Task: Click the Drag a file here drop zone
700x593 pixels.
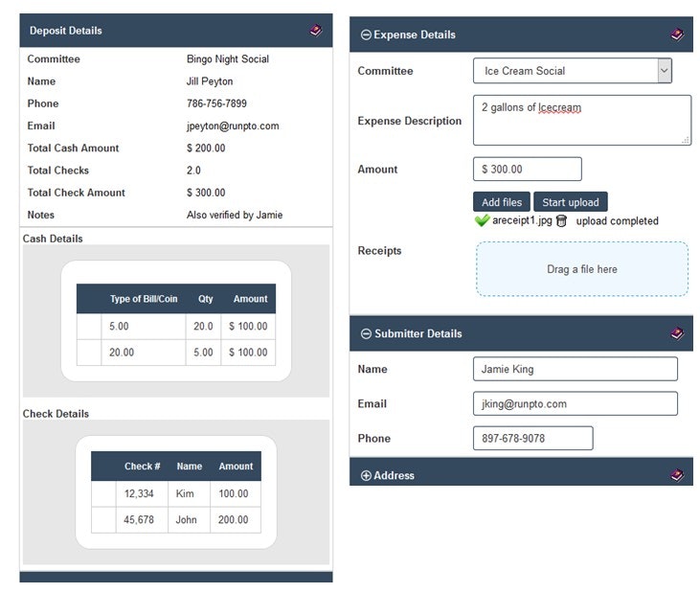Action: (x=581, y=269)
